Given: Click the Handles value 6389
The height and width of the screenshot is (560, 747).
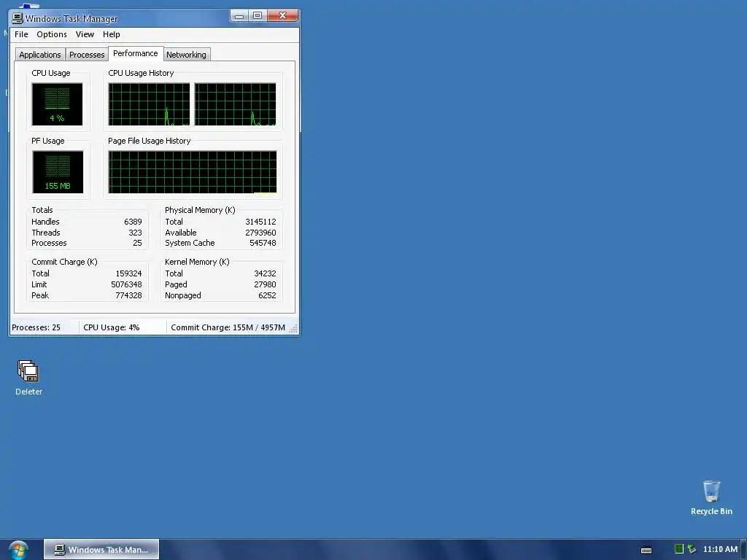Looking at the screenshot, I should click(x=133, y=222).
